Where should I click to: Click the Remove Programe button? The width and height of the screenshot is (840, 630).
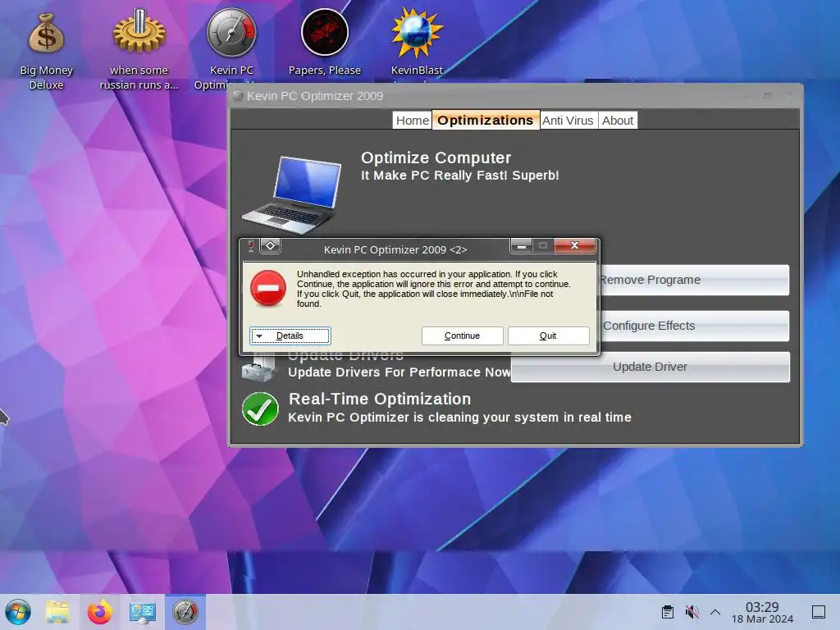pyautogui.click(x=693, y=280)
